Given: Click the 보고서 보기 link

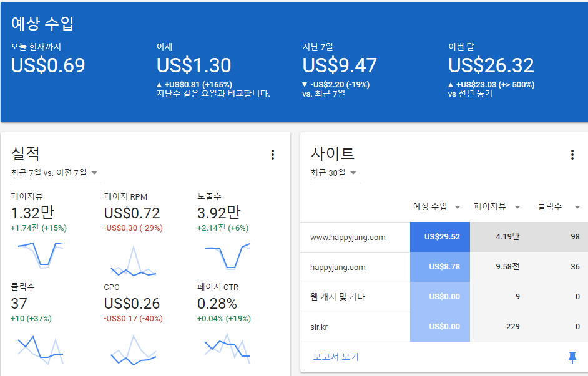Looking at the screenshot, I should [336, 357].
